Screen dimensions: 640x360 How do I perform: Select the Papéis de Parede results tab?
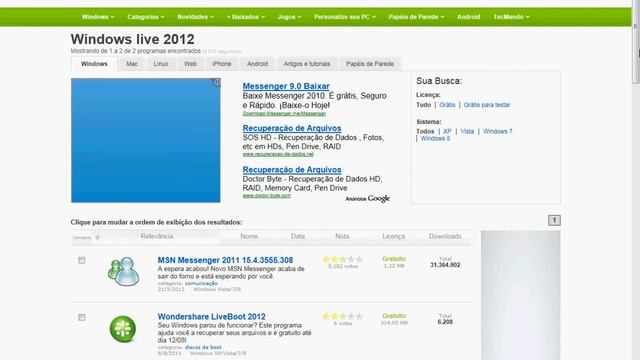click(370, 64)
